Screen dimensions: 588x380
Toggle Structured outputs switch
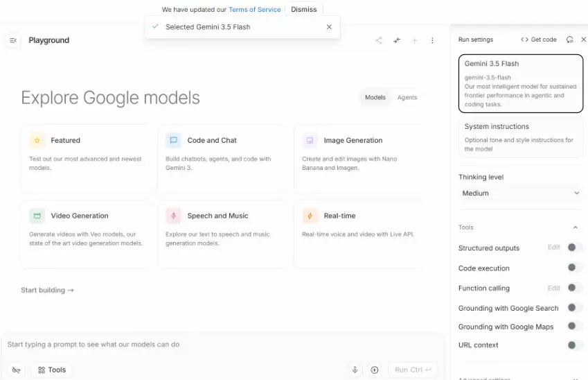575,248
